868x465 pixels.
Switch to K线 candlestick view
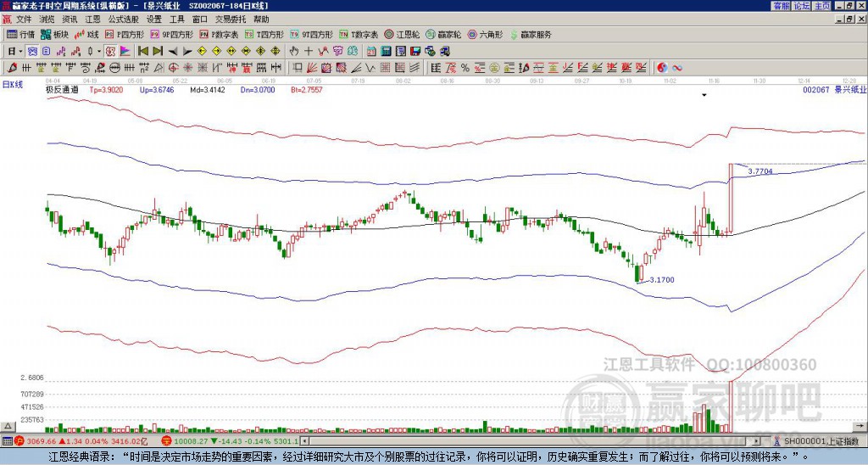[x=87, y=34]
